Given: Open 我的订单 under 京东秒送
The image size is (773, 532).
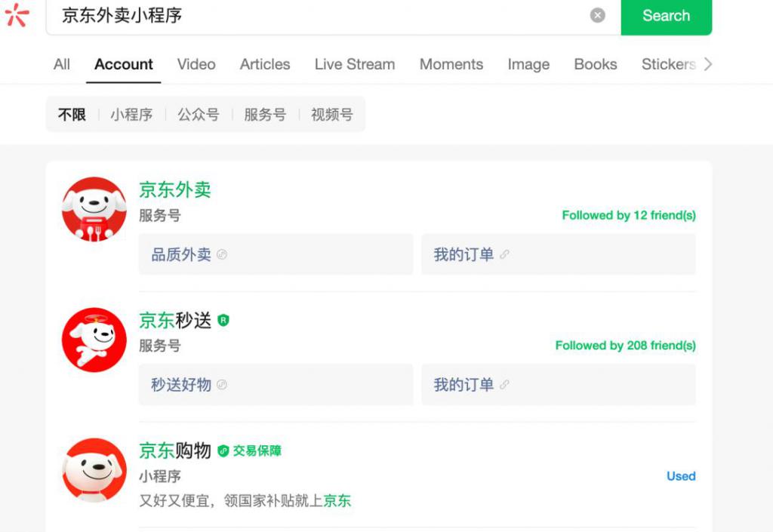Looking at the screenshot, I should point(559,385).
